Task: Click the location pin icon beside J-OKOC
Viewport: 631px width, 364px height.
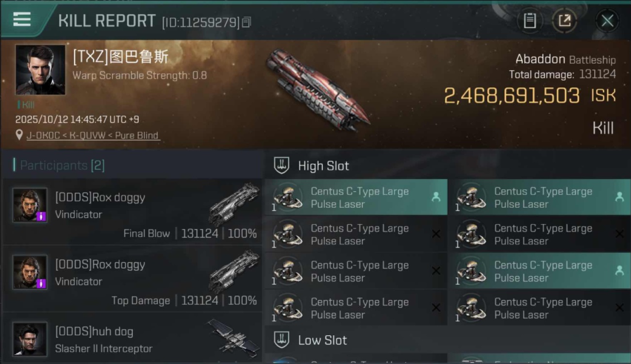Action: (19, 135)
